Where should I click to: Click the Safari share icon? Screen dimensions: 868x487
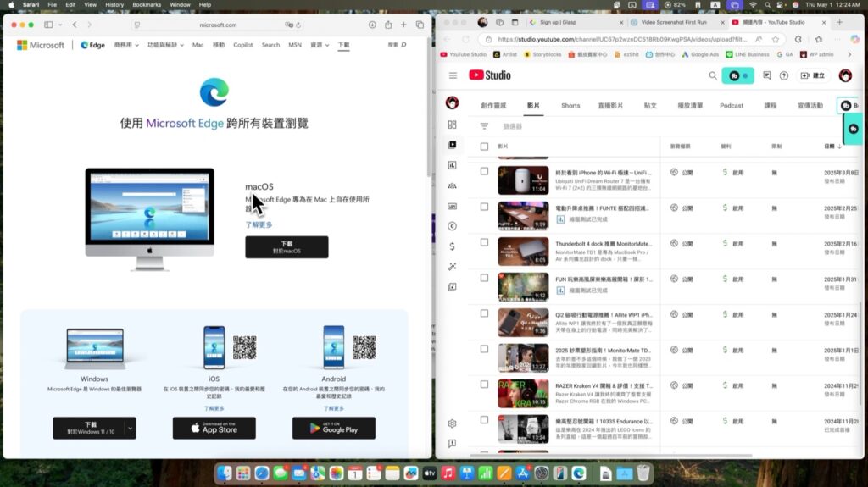388,25
